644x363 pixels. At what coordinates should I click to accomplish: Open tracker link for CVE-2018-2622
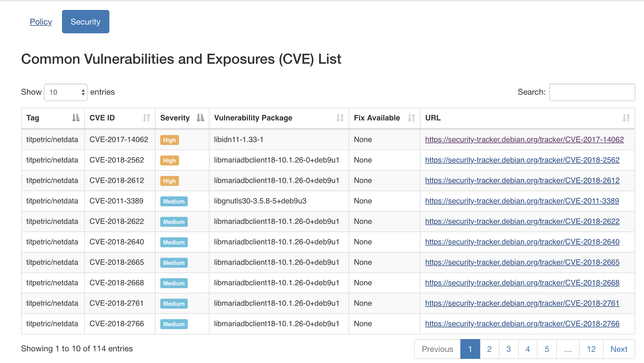coord(522,222)
